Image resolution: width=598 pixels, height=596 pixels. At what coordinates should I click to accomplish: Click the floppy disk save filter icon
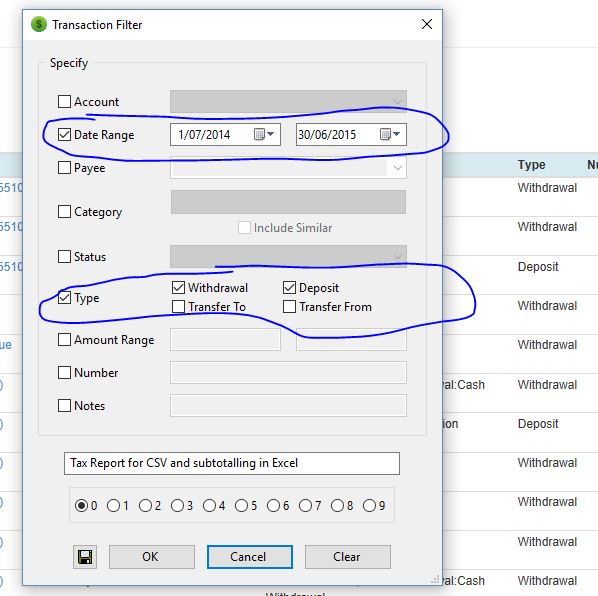tap(85, 557)
